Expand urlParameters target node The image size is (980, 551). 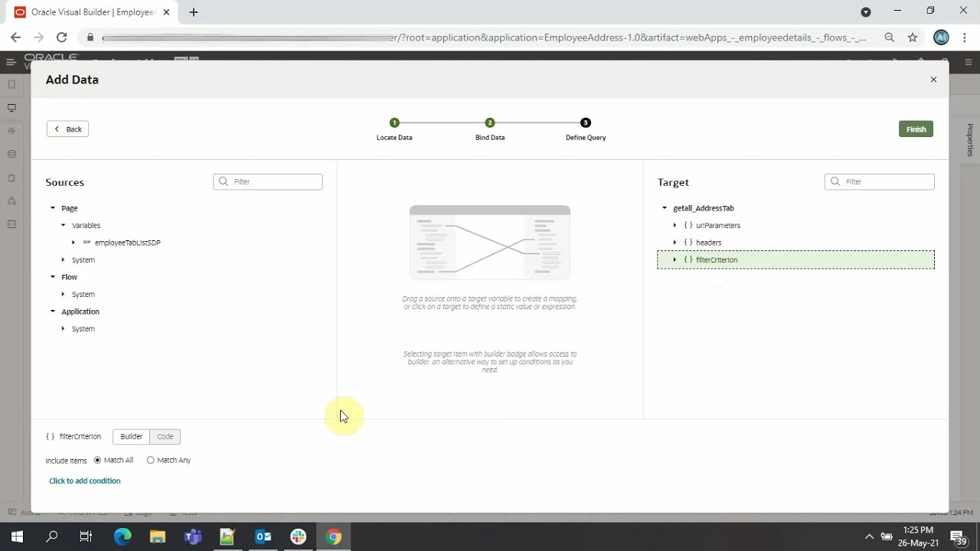click(675, 225)
